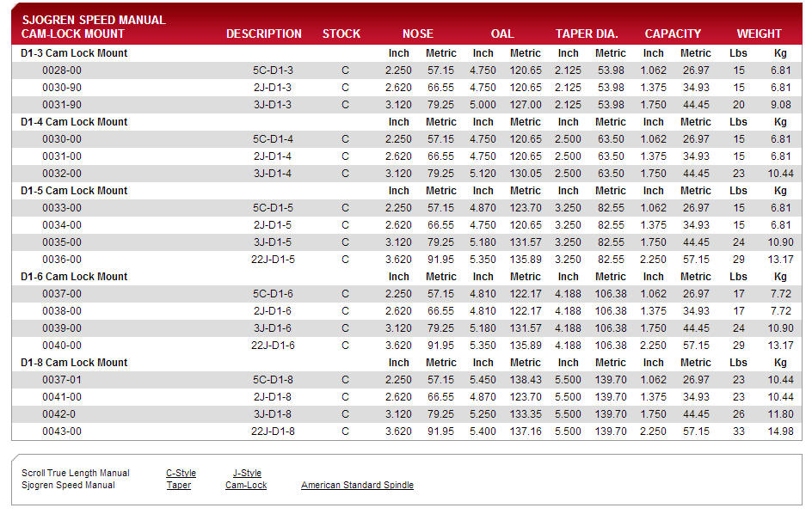Click the Sjogren Speed Manual footer label
The width and height of the screenshot is (812, 514).
(68, 486)
